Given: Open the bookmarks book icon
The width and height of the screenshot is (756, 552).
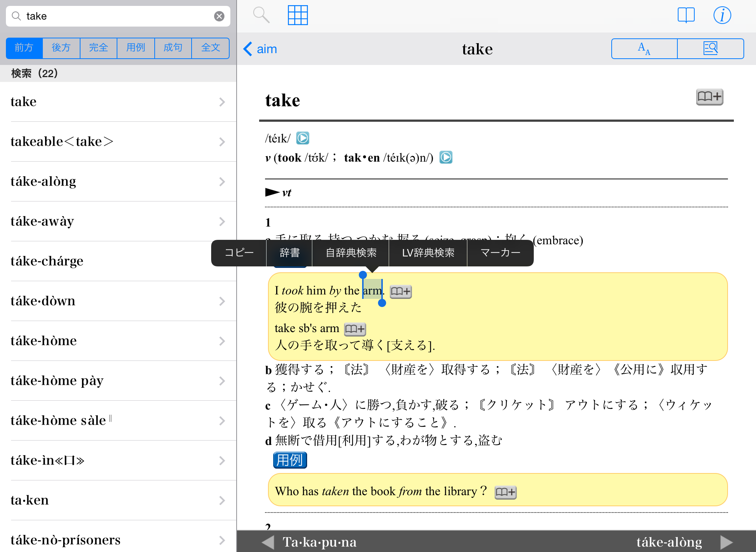Looking at the screenshot, I should coord(686,15).
